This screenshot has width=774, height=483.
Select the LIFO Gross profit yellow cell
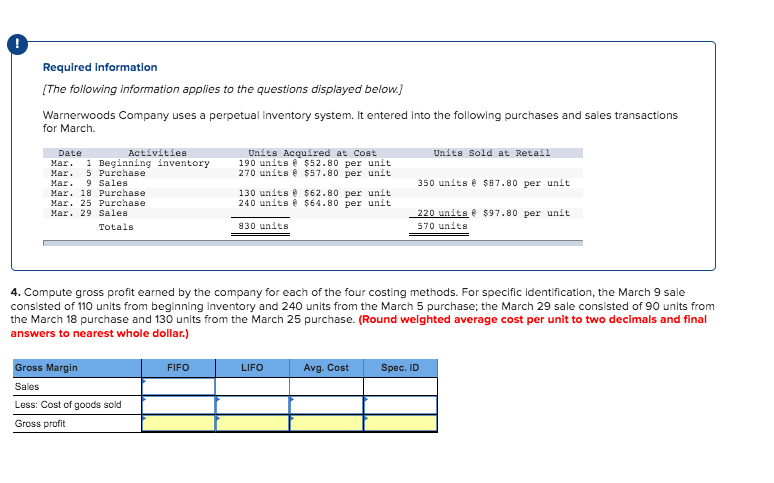(252, 423)
